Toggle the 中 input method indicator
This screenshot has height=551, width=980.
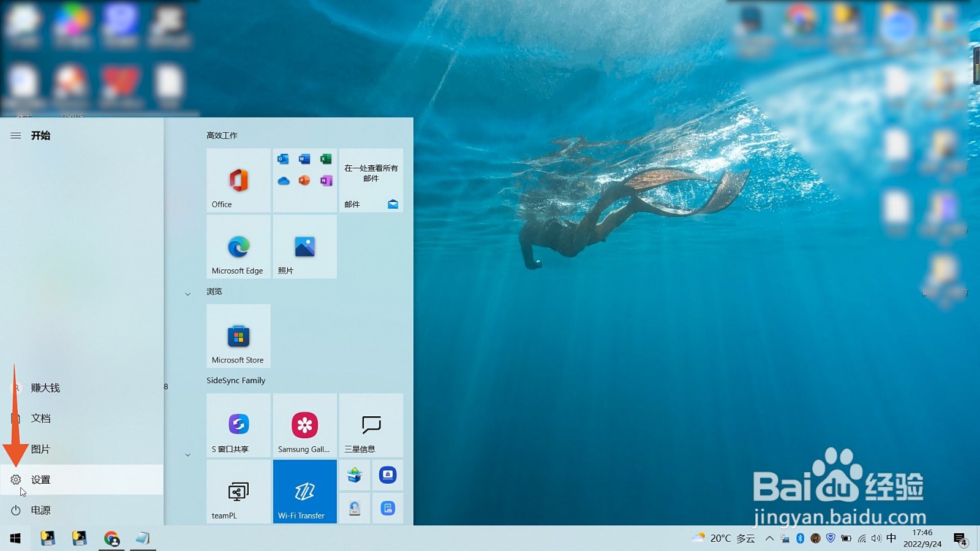click(891, 538)
